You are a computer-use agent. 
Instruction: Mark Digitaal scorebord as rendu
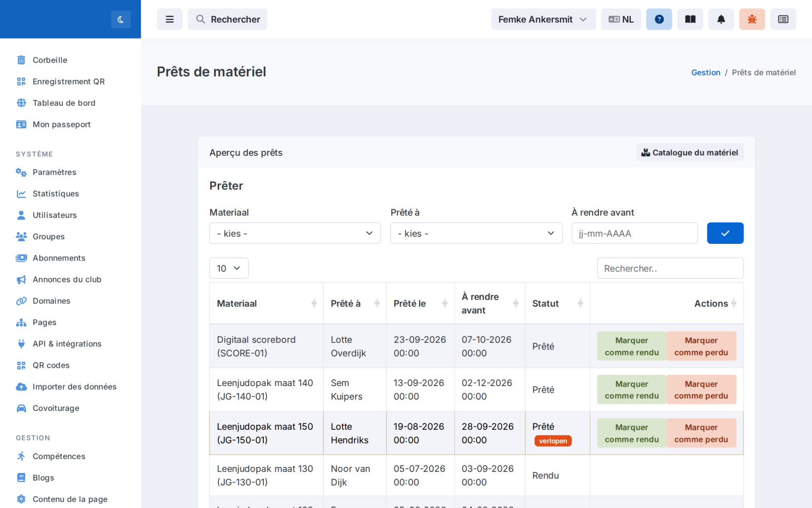[631, 346]
